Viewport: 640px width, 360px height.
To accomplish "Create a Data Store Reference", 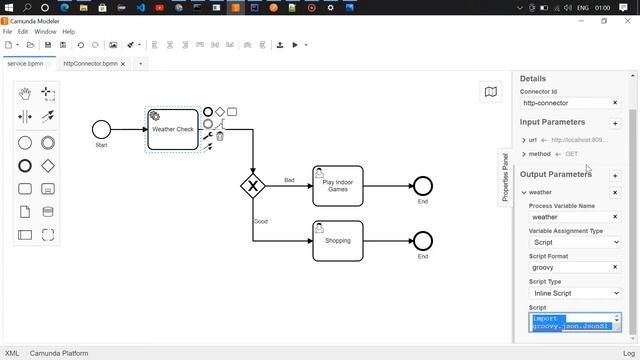I will pos(48,211).
